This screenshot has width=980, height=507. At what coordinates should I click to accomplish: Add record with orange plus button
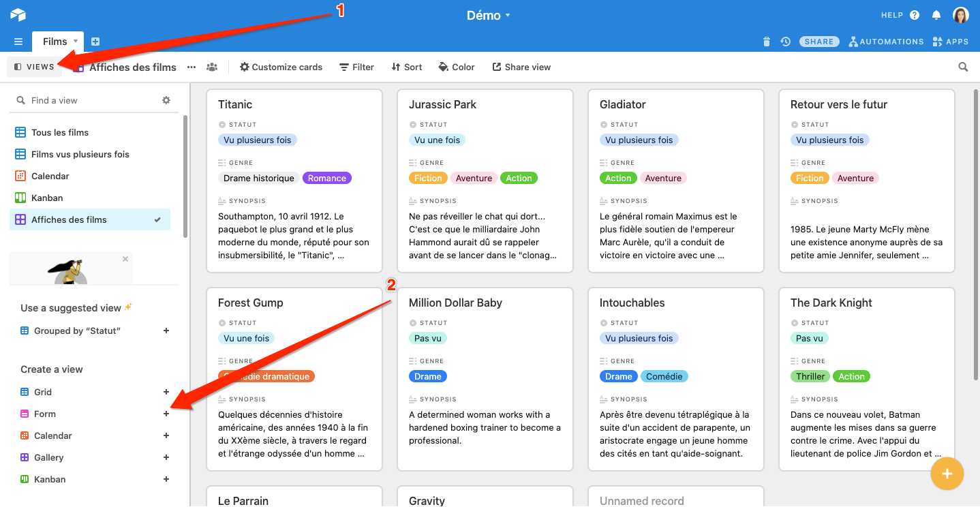[947, 474]
